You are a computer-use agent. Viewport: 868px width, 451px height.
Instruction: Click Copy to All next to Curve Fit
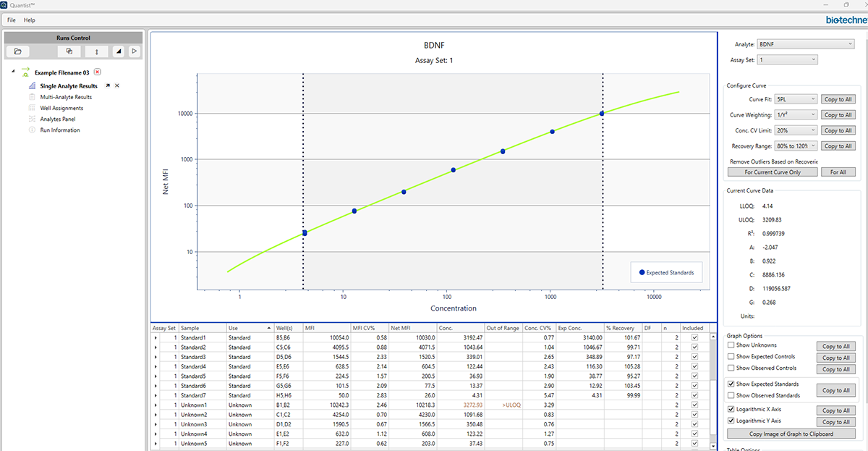838,98
